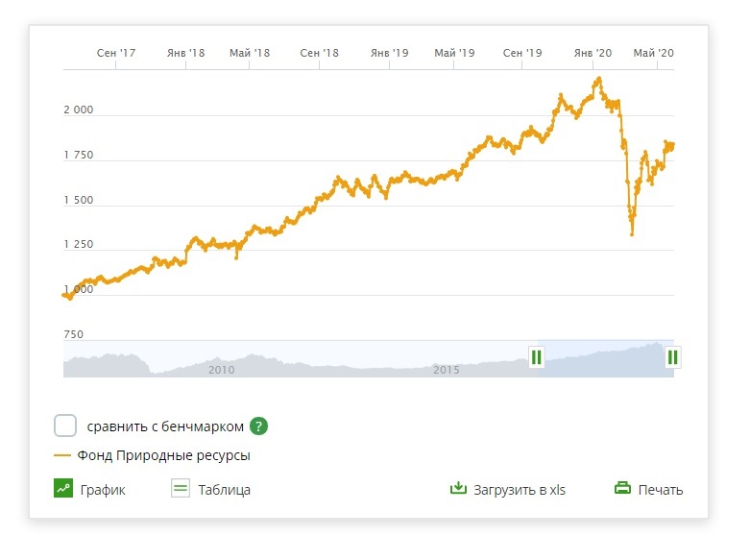Switch to the График view

[103, 490]
